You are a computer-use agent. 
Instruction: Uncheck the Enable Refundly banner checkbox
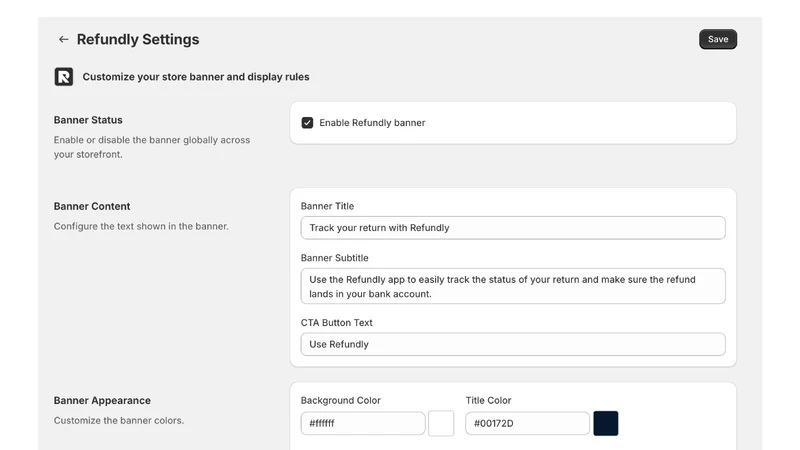pyautogui.click(x=307, y=122)
